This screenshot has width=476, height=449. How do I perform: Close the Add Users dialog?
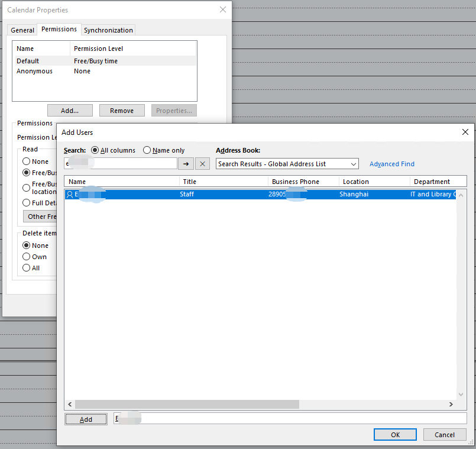click(465, 132)
